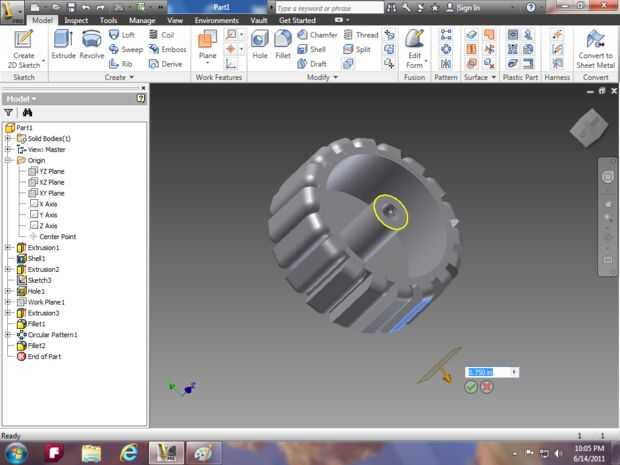Open the file explorer taskbar icon
Viewport: 620px width, 465px height.
(x=91, y=453)
